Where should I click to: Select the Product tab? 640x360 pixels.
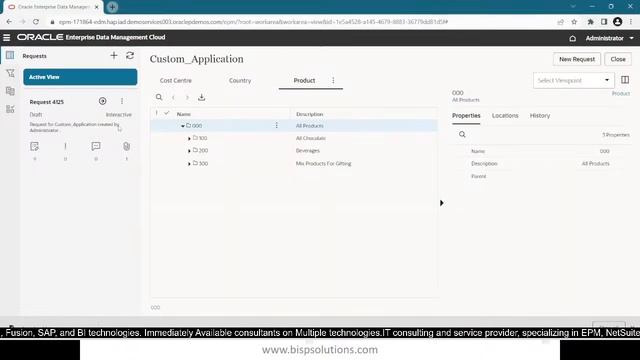(x=304, y=80)
